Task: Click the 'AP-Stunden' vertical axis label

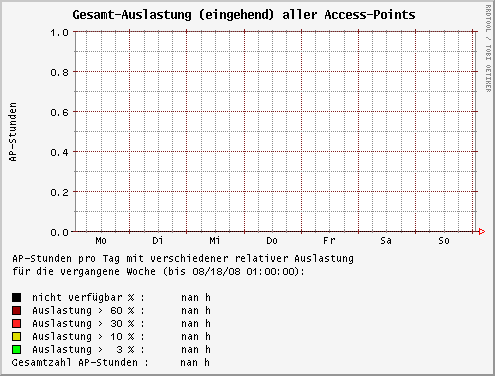Action: pyautogui.click(x=13, y=132)
